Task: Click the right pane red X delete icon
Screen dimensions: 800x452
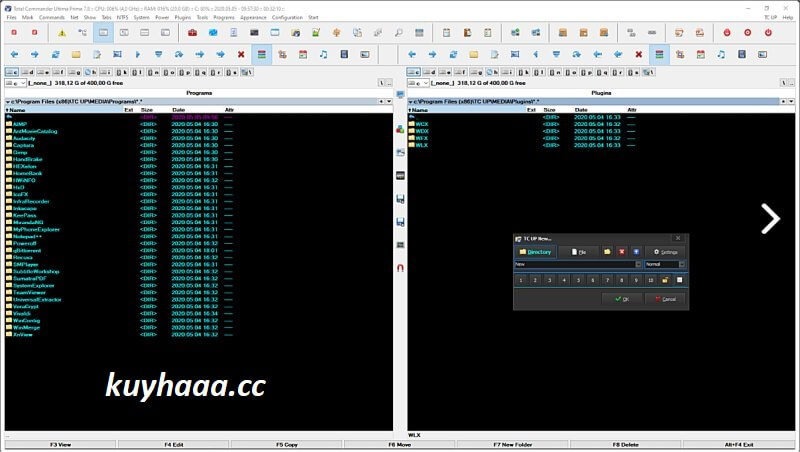Action: click(x=638, y=54)
